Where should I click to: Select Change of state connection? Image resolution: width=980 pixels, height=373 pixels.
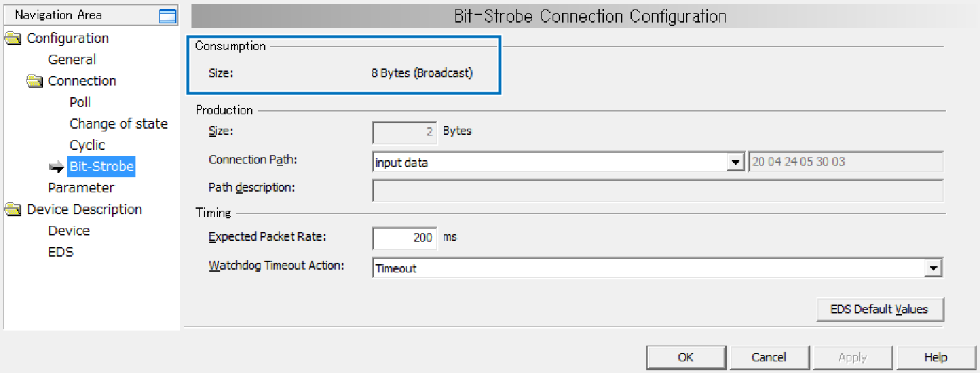(118, 124)
